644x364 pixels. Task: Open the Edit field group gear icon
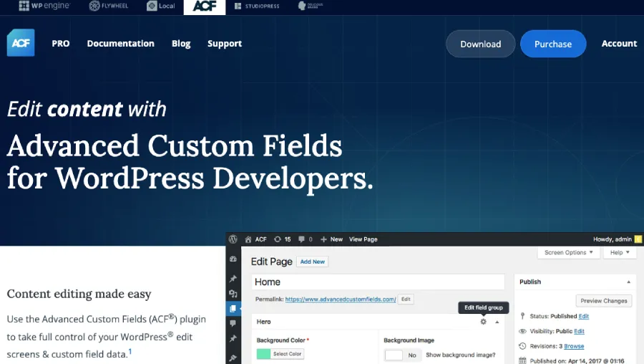[484, 322]
